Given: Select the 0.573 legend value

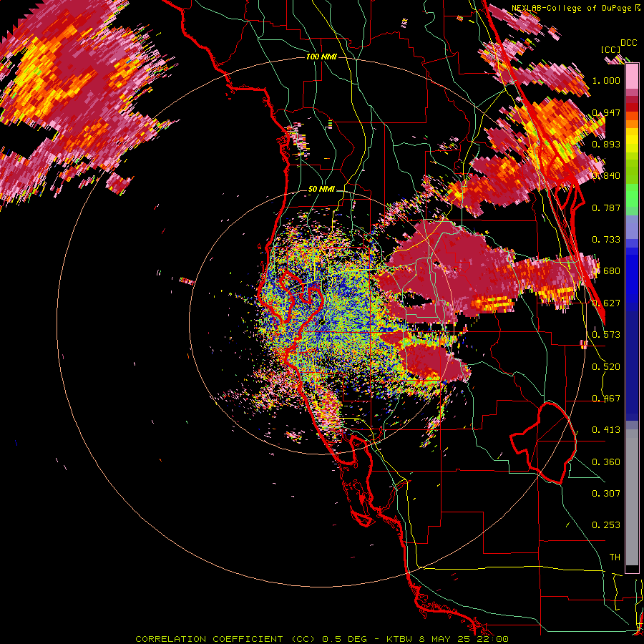Looking at the screenshot, I should tap(606, 335).
